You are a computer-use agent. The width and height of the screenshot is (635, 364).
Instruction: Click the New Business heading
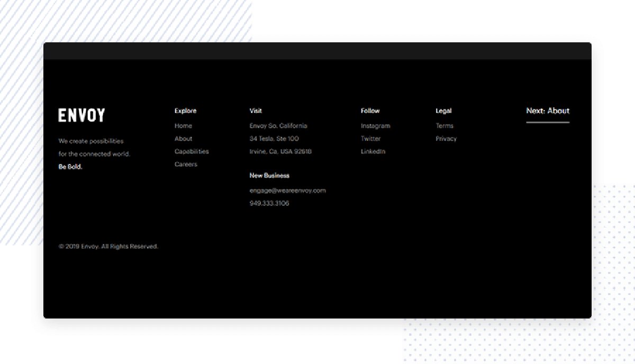[x=269, y=176]
